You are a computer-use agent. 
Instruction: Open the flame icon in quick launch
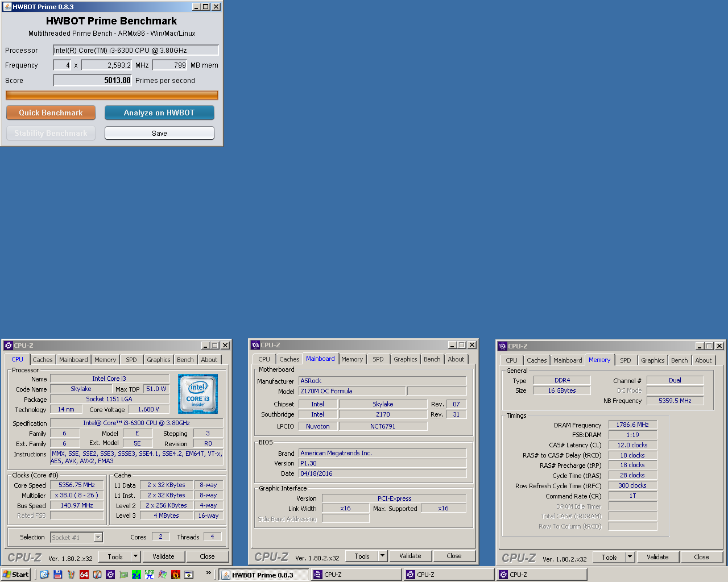pyautogui.click(x=176, y=575)
